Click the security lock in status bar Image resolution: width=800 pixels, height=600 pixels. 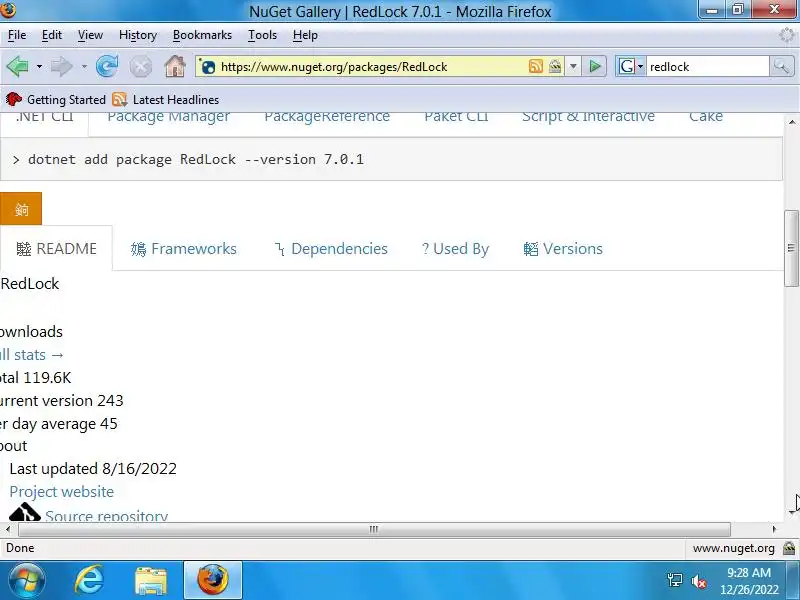pos(789,548)
